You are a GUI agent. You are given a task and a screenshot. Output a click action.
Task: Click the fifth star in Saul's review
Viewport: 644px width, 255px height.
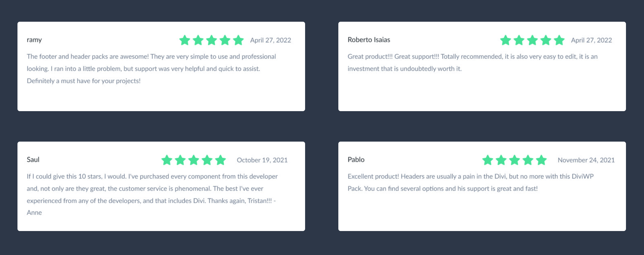pyautogui.click(x=221, y=160)
